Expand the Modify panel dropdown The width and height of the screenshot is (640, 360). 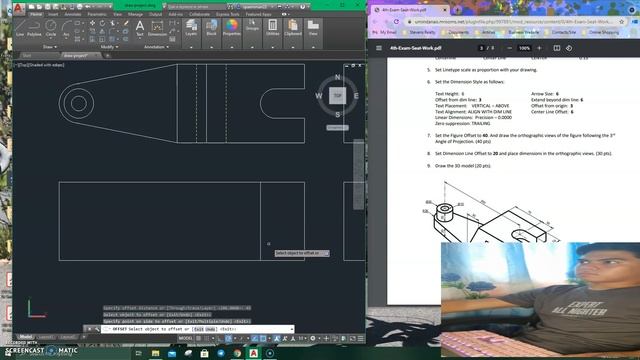click(109, 47)
